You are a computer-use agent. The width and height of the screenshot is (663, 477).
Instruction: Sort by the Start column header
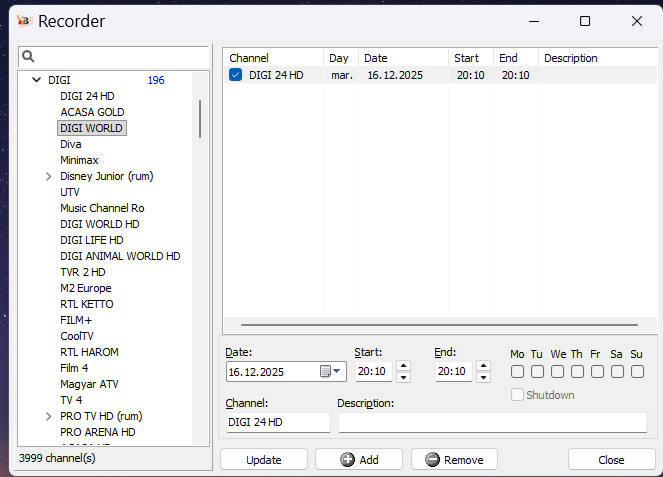[471, 58]
